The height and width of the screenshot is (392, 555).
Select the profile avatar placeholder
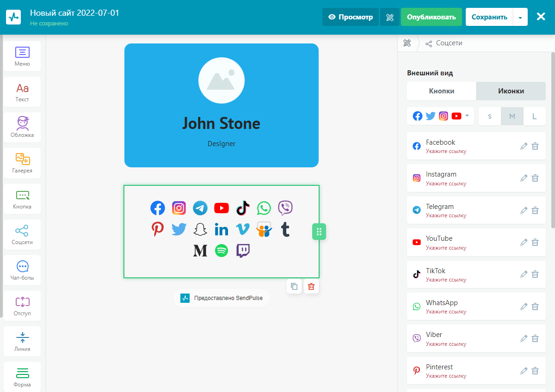pyautogui.click(x=222, y=80)
